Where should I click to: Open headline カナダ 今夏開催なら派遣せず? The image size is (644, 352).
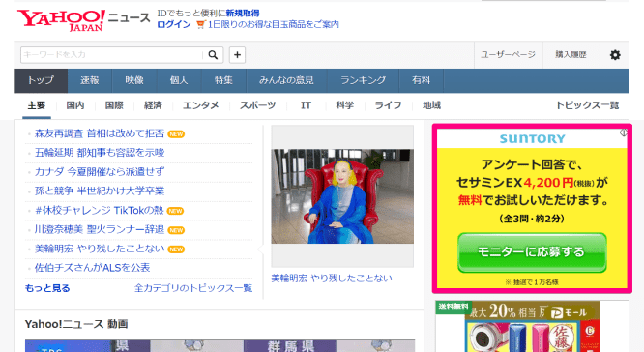100,172
